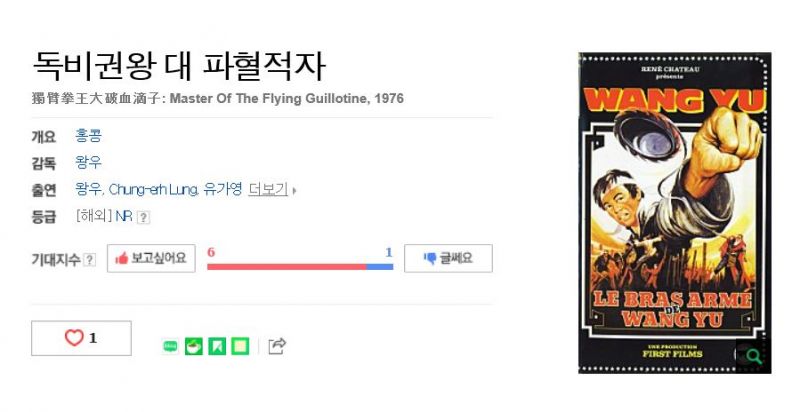800x412 pixels.
Task: Open the 홍콩 country link
Action: pyautogui.click(x=88, y=136)
